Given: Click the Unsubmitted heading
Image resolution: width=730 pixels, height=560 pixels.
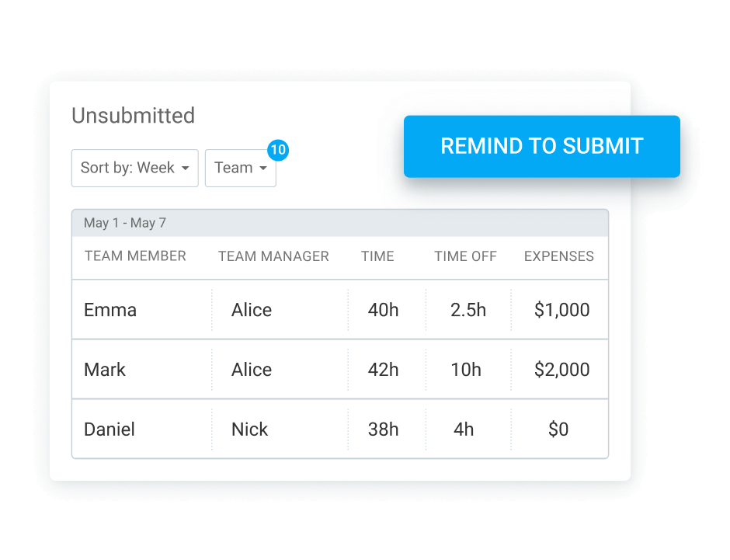Looking at the screenshot, I should tap(133, 116).
